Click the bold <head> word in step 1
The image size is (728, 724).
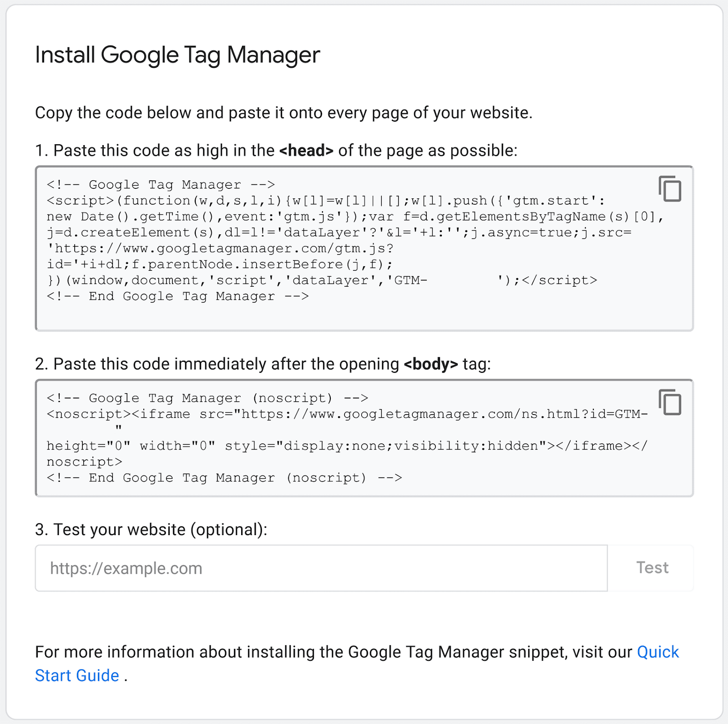(306, 151)
